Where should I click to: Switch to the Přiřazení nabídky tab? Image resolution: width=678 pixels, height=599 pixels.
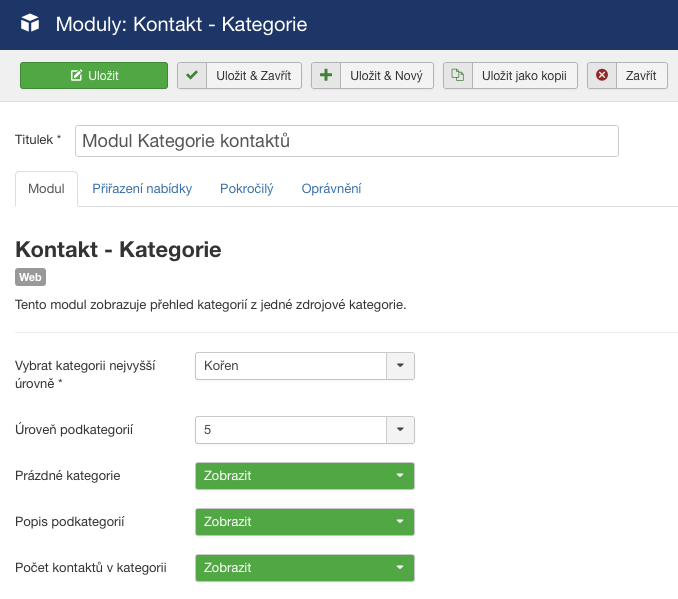[142, 188]
